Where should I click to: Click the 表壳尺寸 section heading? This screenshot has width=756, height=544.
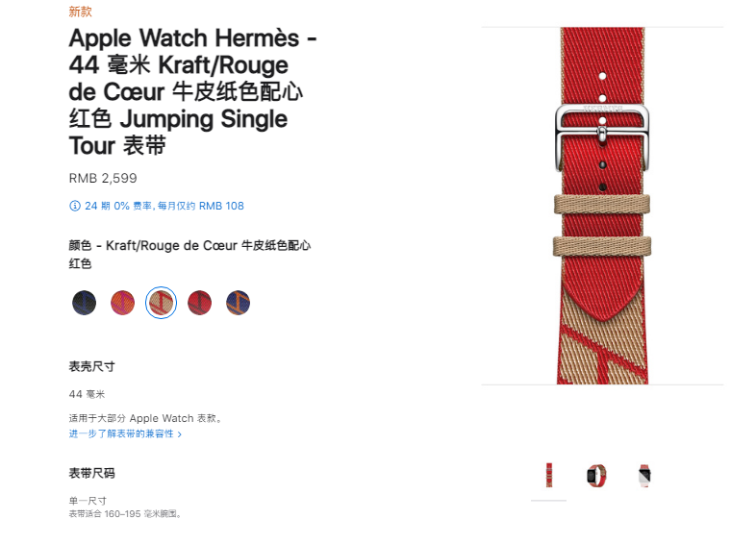tap(91, 367)
